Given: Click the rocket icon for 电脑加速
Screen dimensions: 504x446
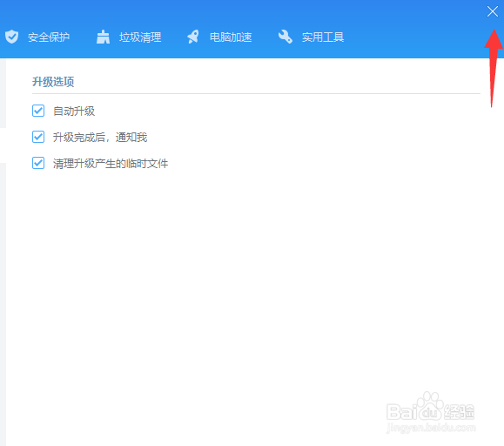Looking at the screenshot, I should coord(193,37).
